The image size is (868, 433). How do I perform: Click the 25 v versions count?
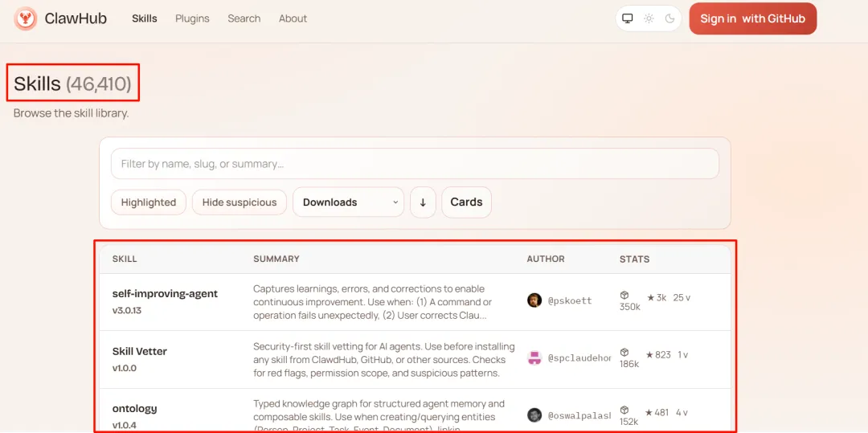point(682,297)
